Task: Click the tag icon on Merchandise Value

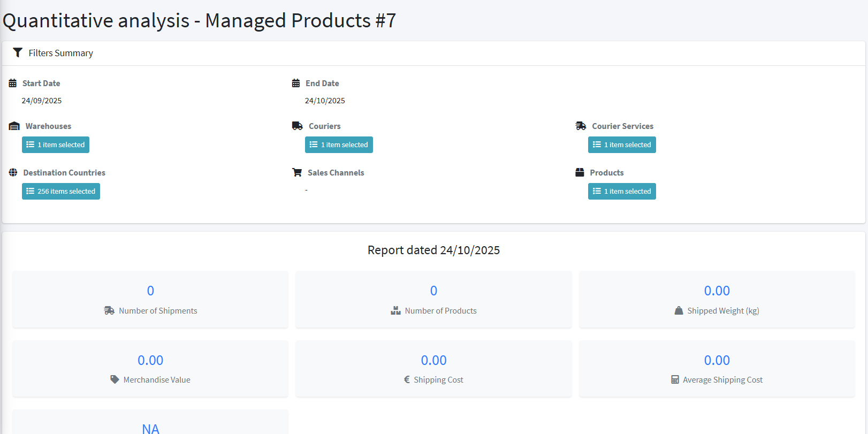Action: 115,380
